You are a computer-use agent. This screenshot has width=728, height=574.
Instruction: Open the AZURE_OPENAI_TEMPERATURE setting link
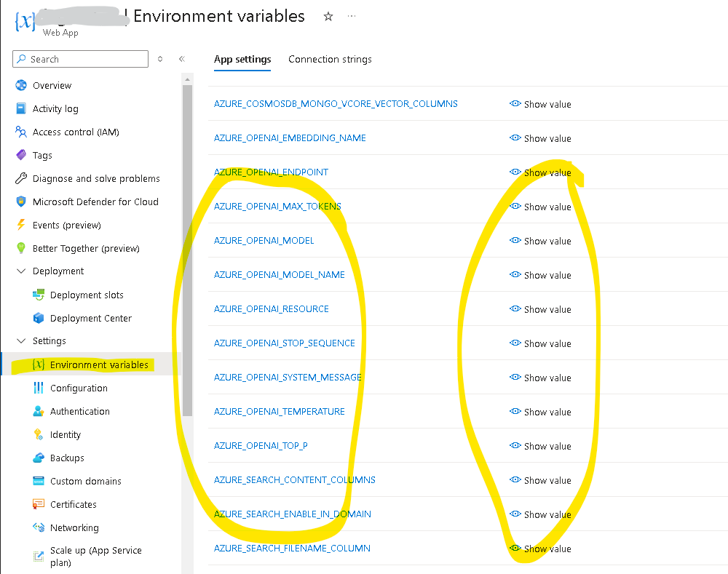pos(279,411)
